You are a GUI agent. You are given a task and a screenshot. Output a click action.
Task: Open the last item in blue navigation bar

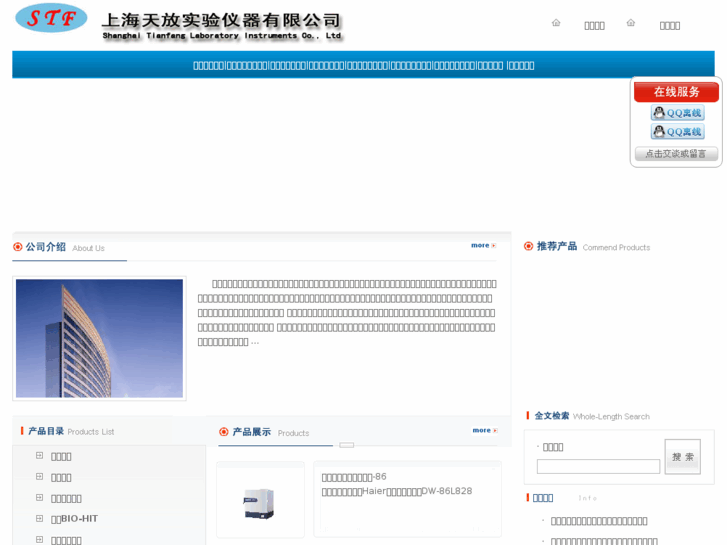521,65
